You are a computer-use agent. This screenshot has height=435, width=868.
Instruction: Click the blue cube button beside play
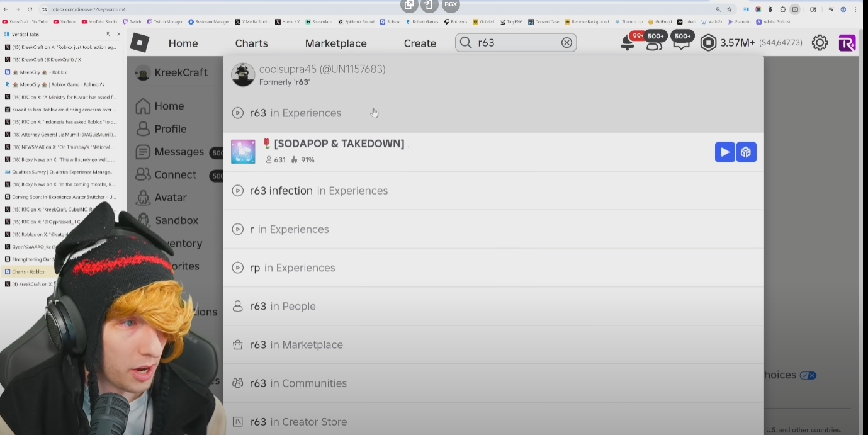coord(747,152)
